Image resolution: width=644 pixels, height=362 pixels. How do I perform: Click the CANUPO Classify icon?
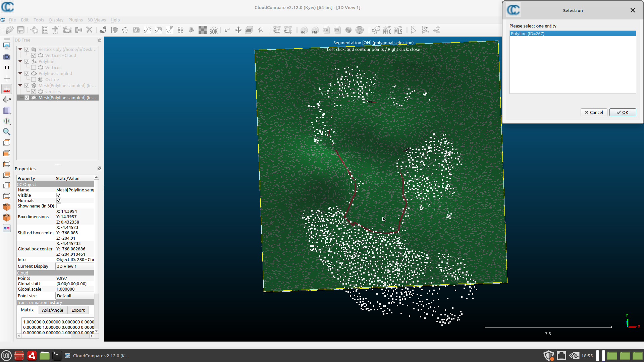coord(288,30)
